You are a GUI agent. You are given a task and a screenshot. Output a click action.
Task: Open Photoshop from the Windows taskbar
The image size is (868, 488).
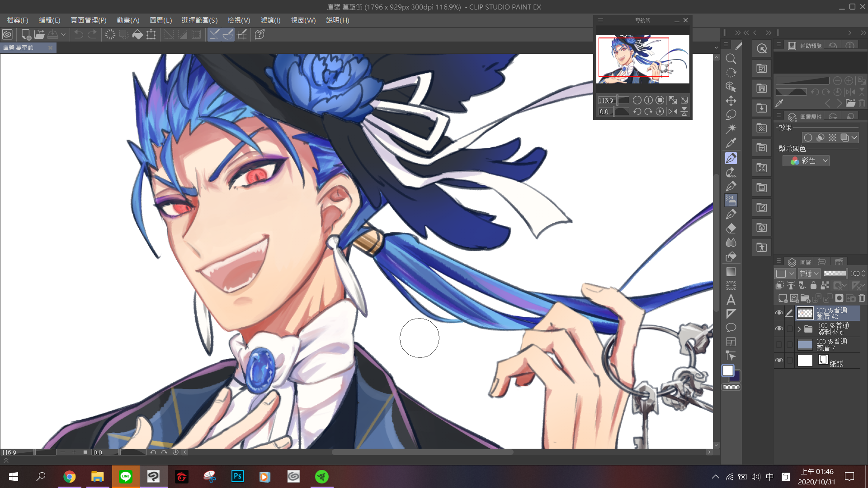tap(237, 476)
